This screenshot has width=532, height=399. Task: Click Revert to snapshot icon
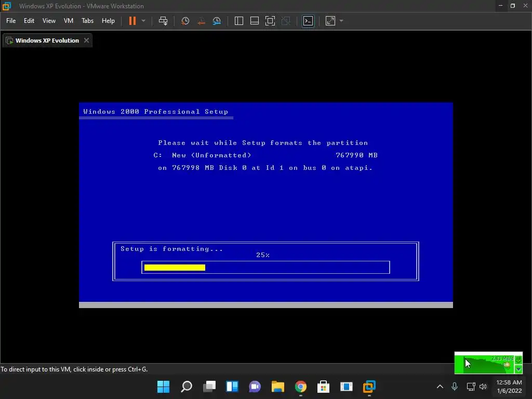(x=201, y=21)
